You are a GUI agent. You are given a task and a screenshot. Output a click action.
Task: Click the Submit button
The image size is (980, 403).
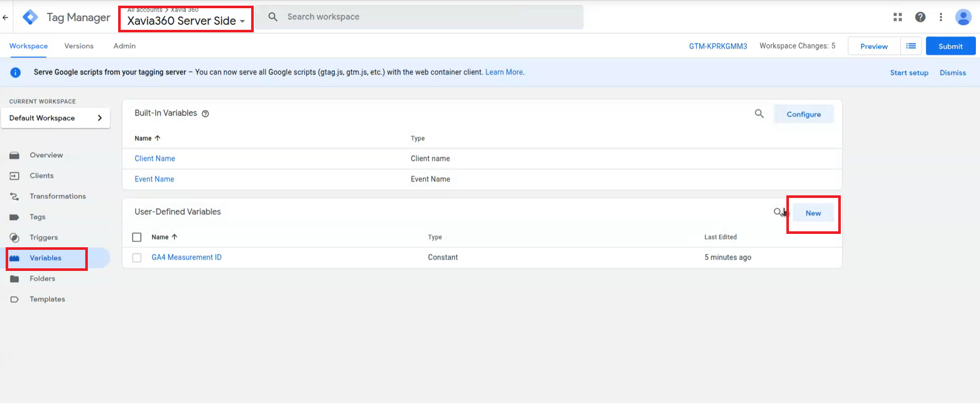point(951,46)
